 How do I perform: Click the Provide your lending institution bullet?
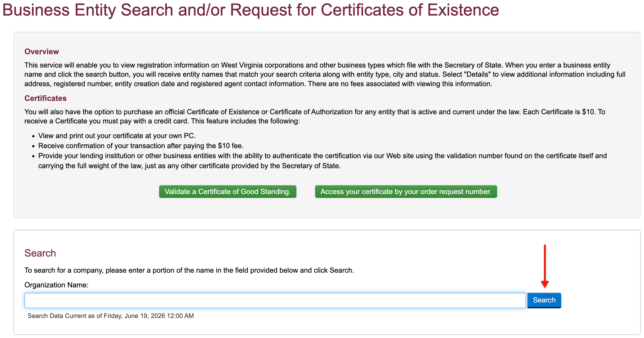323,161
